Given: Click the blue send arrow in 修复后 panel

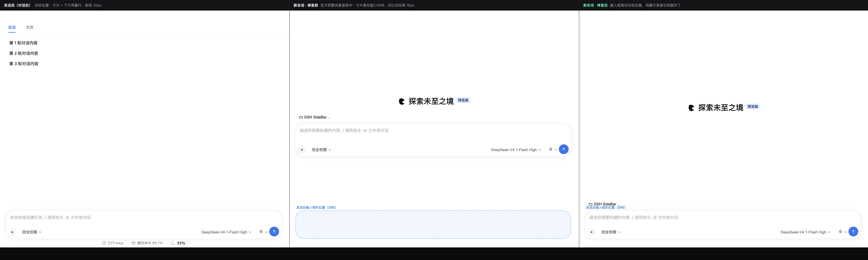Looking at the screenshot, I should click(x=853, y=232).
